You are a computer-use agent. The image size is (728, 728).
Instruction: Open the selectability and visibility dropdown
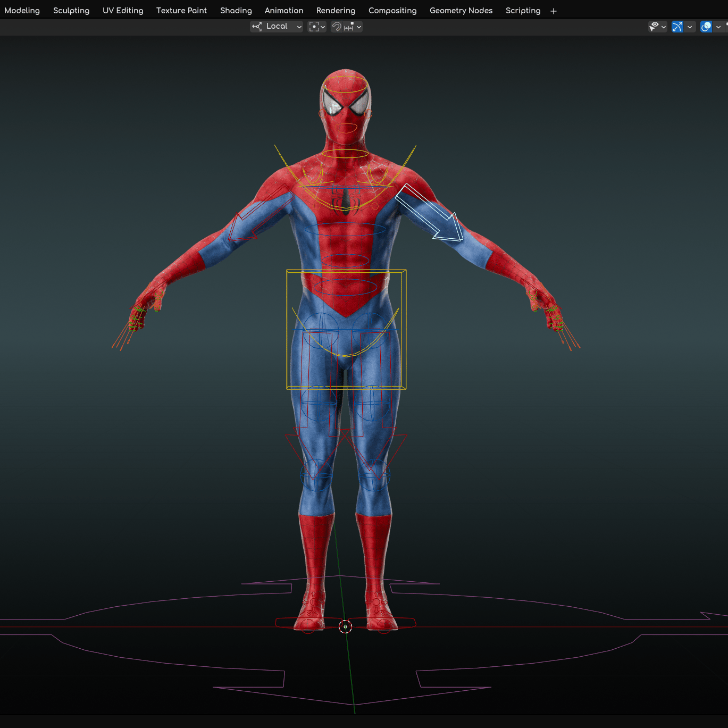(658, 27)
